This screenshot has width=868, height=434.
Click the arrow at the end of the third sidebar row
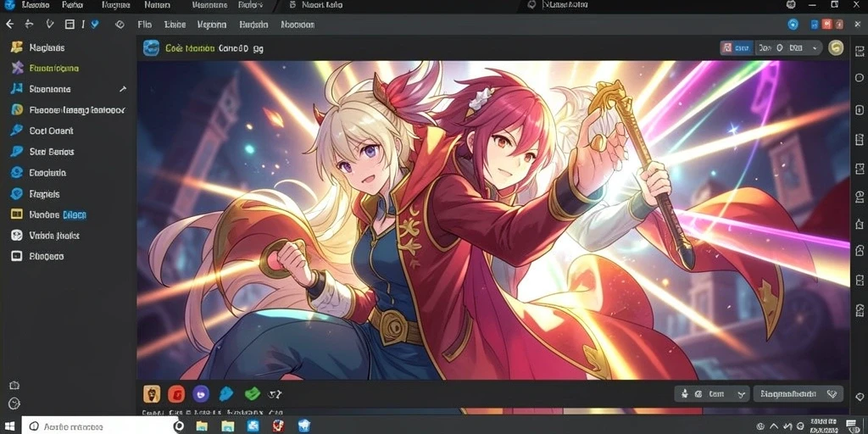pos(123,88)
